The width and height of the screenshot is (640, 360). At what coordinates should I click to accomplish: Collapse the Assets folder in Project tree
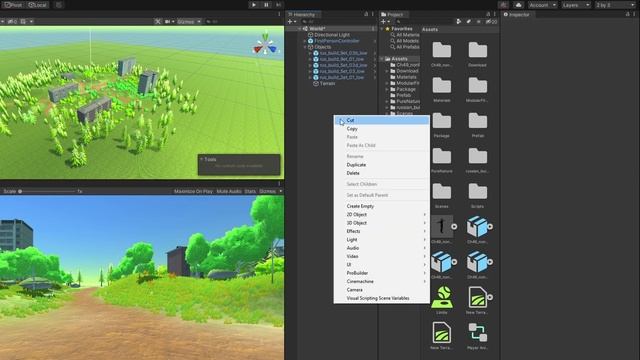(382, 59)
